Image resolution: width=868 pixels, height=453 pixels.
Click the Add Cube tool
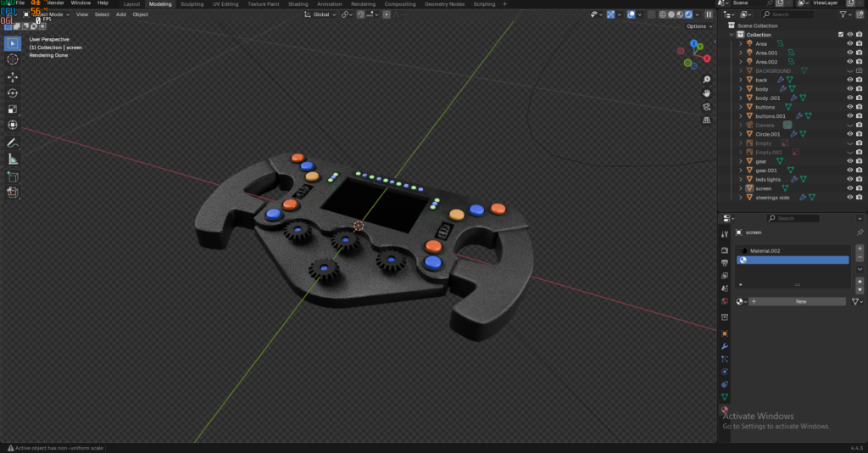(x=13, y=176)
